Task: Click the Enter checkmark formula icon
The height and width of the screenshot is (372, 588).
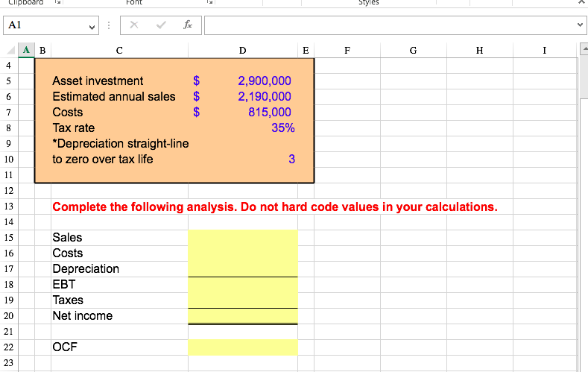Action: click(161, 25)
